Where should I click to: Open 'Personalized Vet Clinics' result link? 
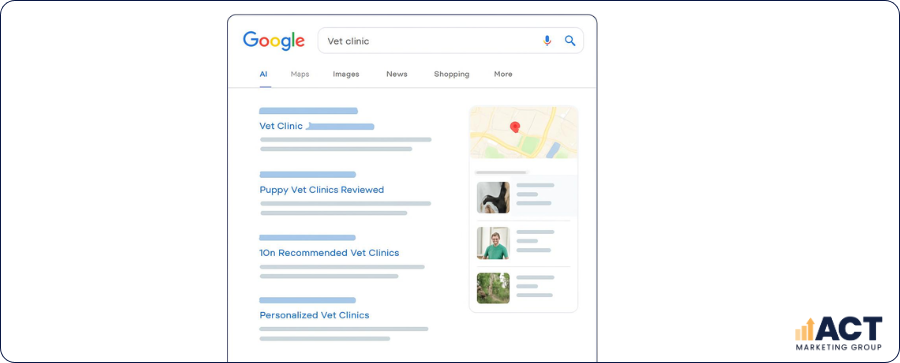[x=315, y=315]
